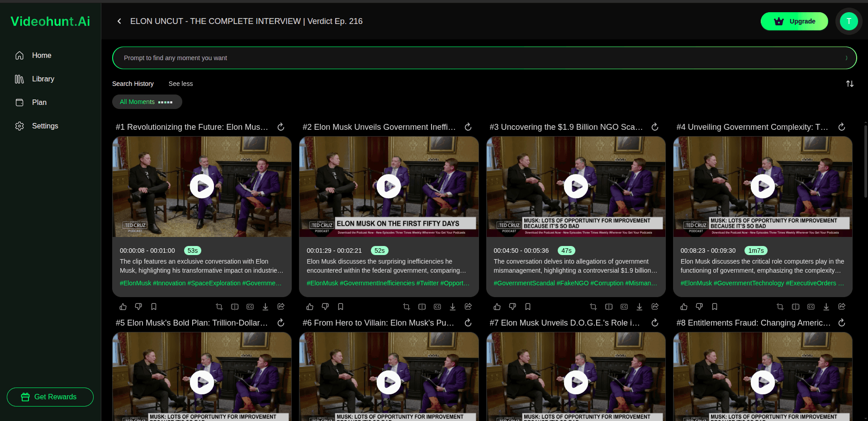Download clip #4 Unveiling Government Complexity

coord(826,307)
